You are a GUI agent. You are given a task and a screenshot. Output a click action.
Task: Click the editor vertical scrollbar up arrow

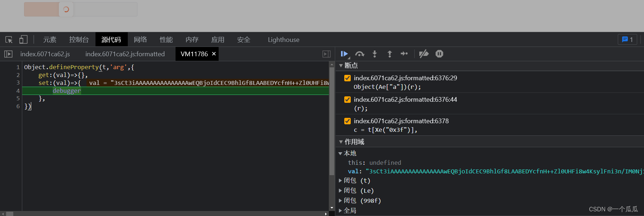(332, 64)
